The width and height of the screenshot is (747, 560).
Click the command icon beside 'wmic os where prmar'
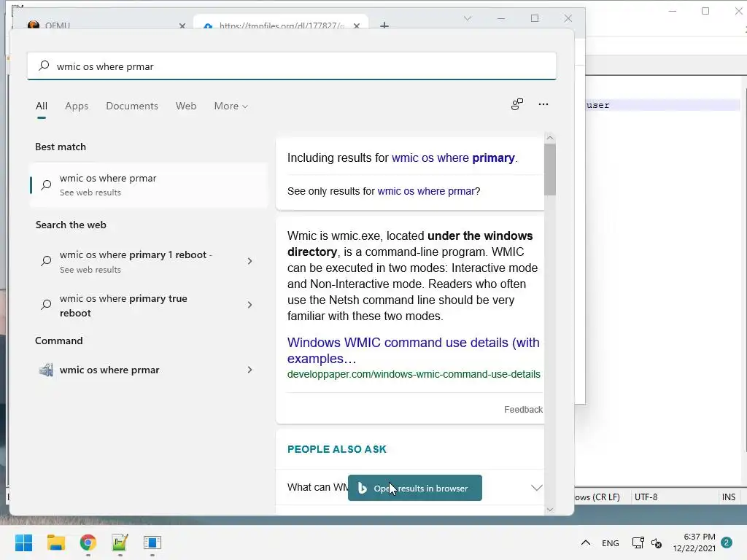(x=46, y=370)
